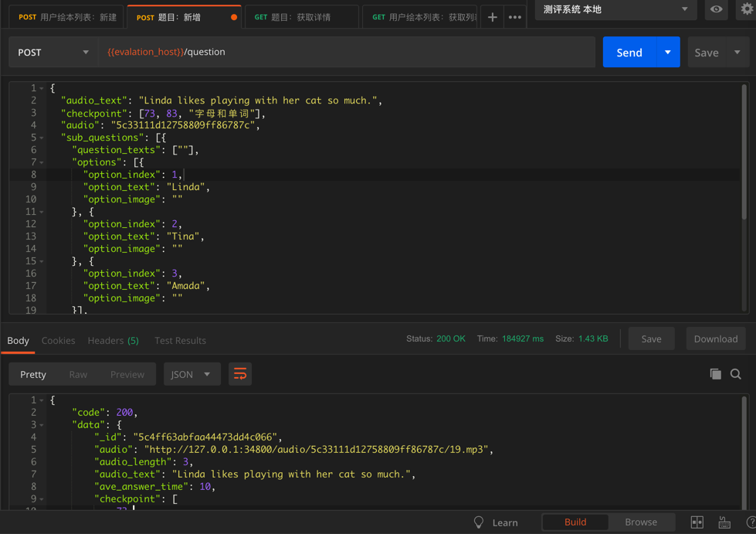Screen dimensions: 756x534
Task: Click the request URL input field
Action: [x=347, y=52]
